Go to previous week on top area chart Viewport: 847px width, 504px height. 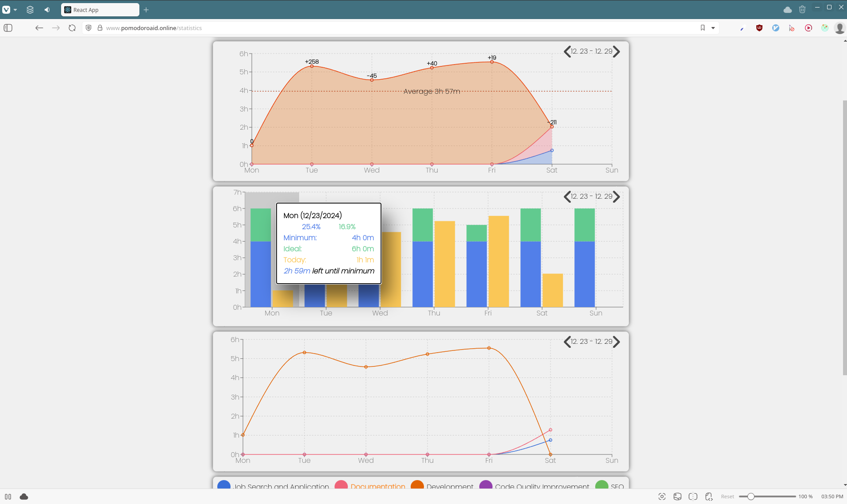pyautogui.click(x=567, y=52)
